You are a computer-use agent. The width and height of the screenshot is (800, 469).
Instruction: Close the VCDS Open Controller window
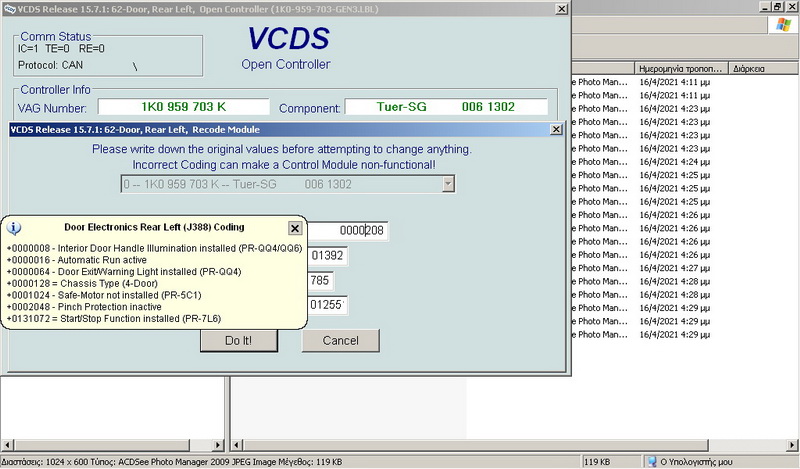point(561,9)
